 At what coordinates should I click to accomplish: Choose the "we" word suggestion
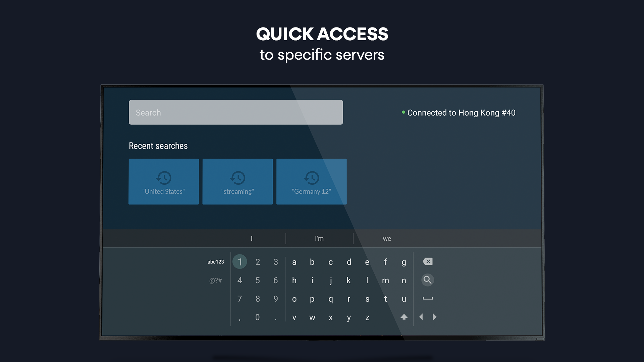[x=387, y=239]
